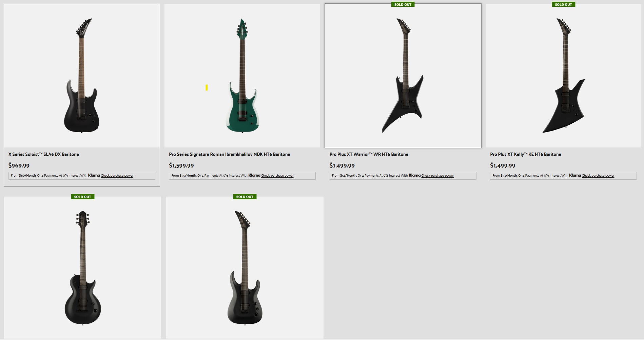The height and width of the screenshot is (340, 644).
Task: Click Klarna logo under the Soloist SLA6 price
Action: pos(94,175)
